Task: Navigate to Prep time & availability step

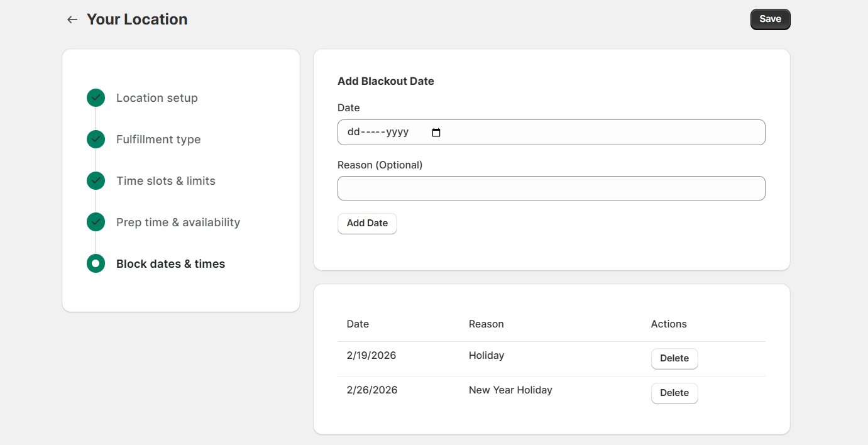Action: pyautogui.click(x=178, y=222)
